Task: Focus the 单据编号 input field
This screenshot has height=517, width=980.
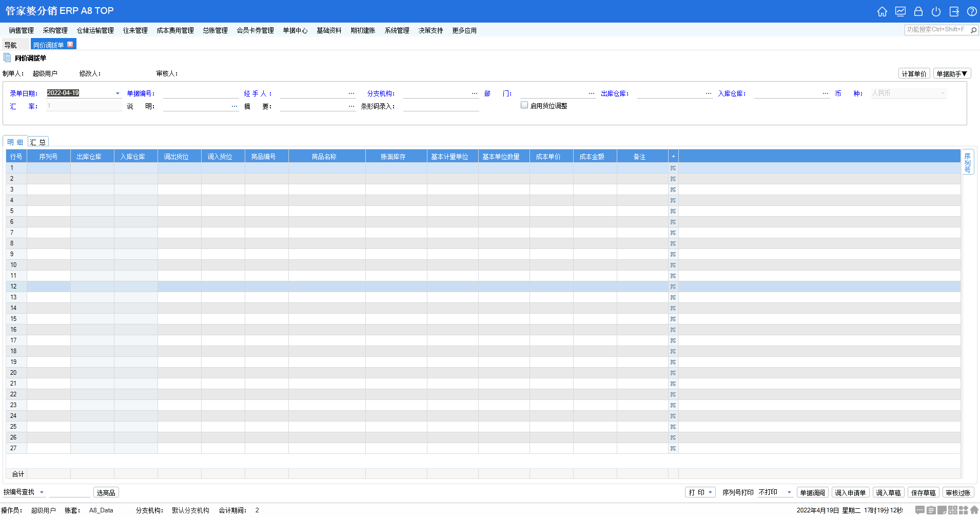Action: [x=201, y=93]
